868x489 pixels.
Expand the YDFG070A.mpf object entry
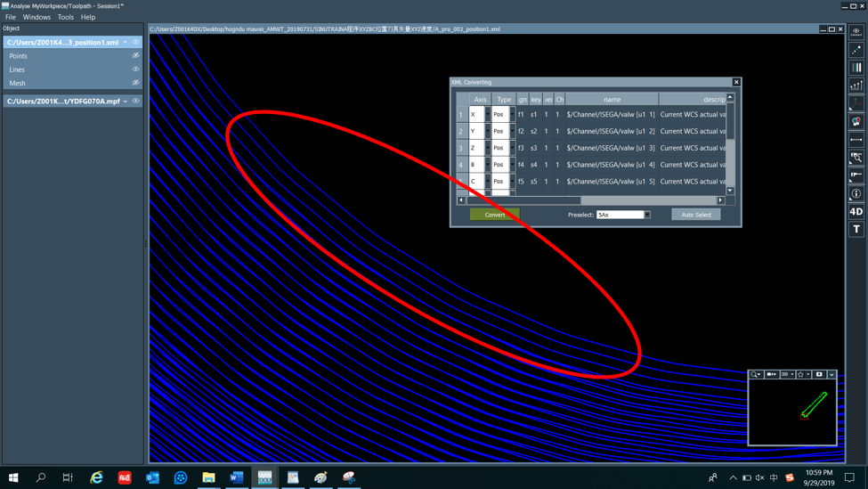126,102
